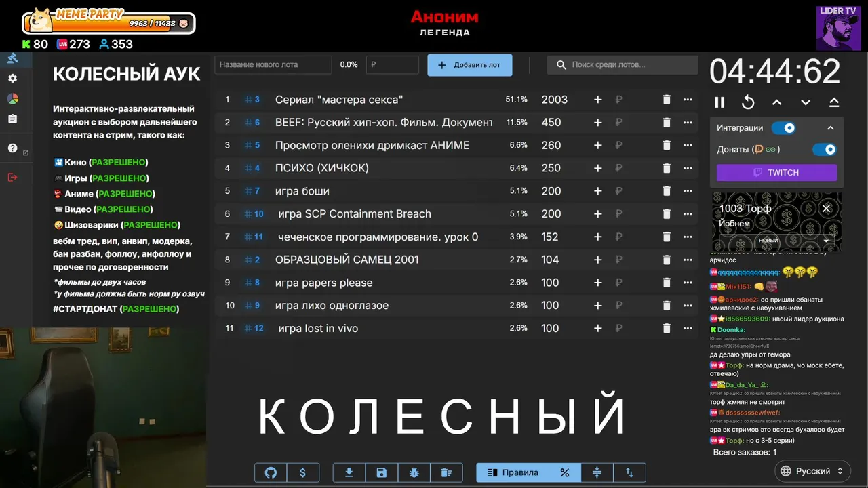Dismiss the 1003 Торф donation card
868x488 pixels.
click(826, 209)
